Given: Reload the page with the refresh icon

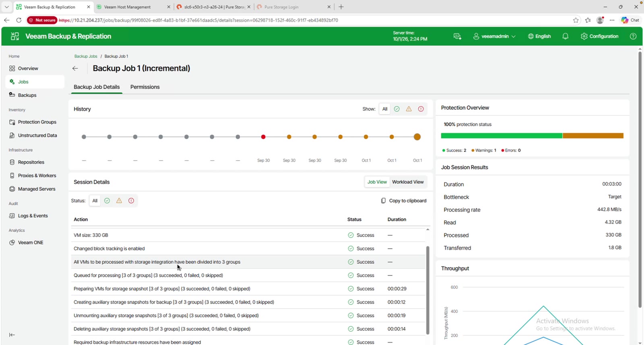Looking at the screenshot, I should pos(19,20).
